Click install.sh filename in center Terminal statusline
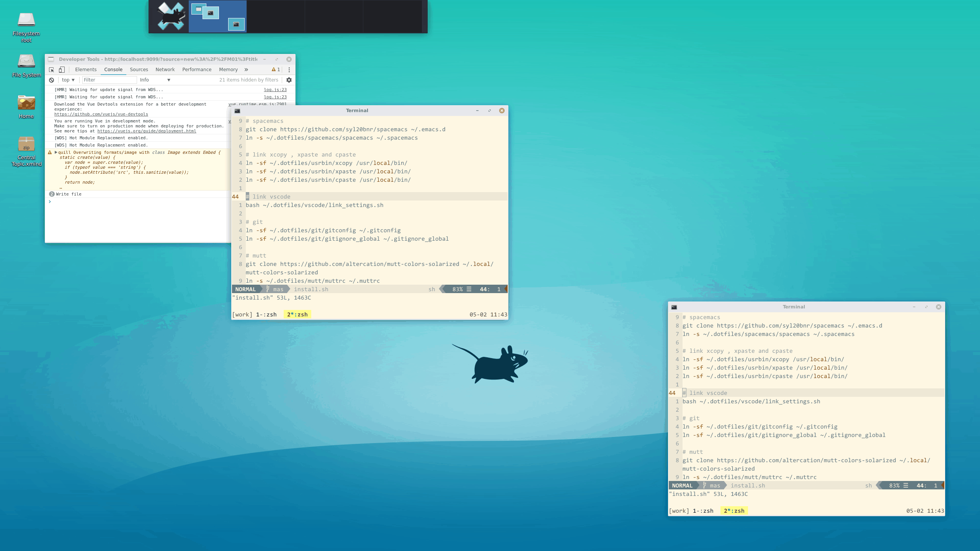Image resolution: width=980 pixels, height=551 pixels. (311, 289)
